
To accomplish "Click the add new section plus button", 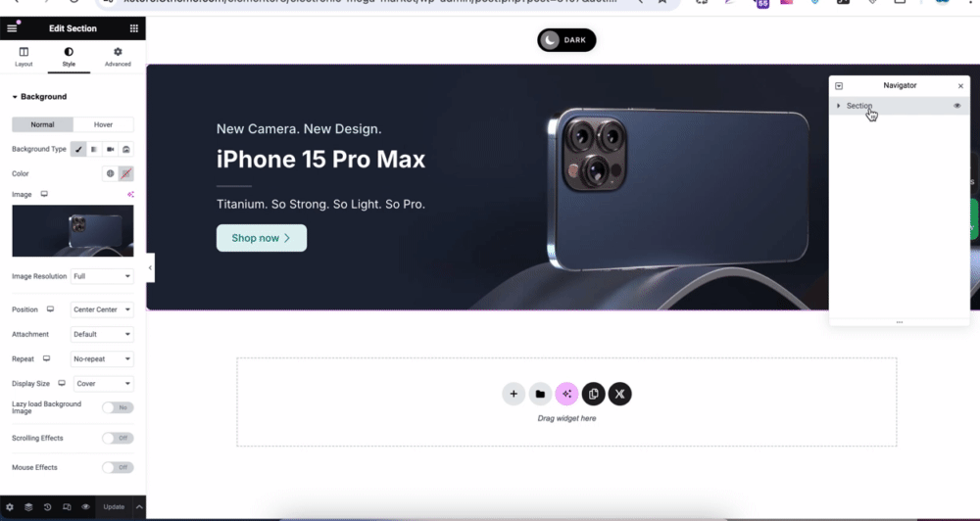I will 514,394.
